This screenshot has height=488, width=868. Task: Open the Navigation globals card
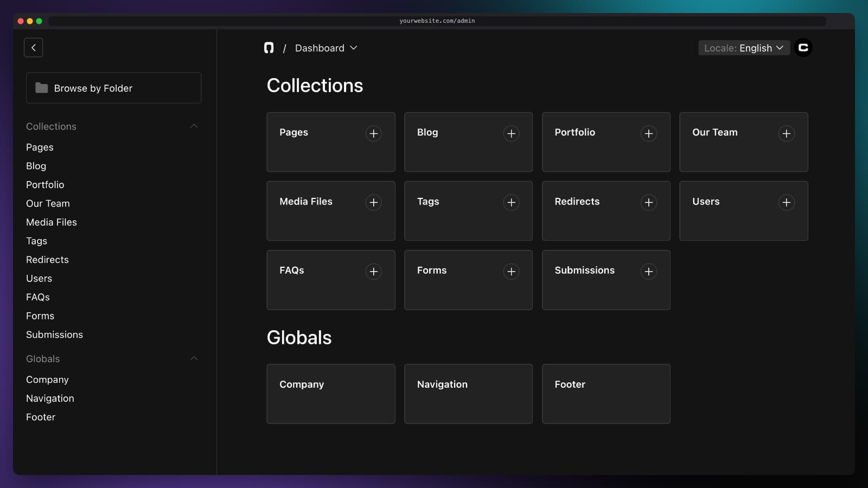(468, 394)
